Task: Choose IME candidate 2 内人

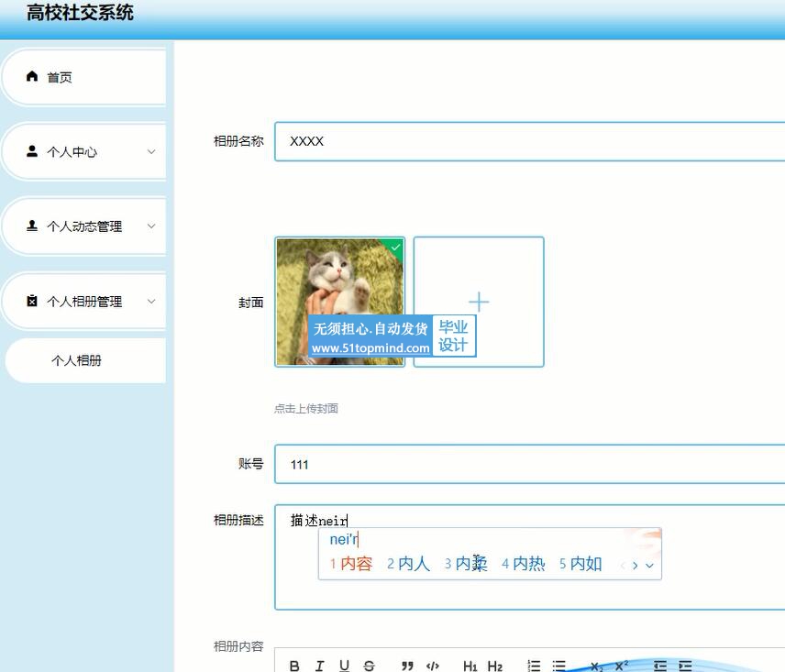Action: click(408, 564)
